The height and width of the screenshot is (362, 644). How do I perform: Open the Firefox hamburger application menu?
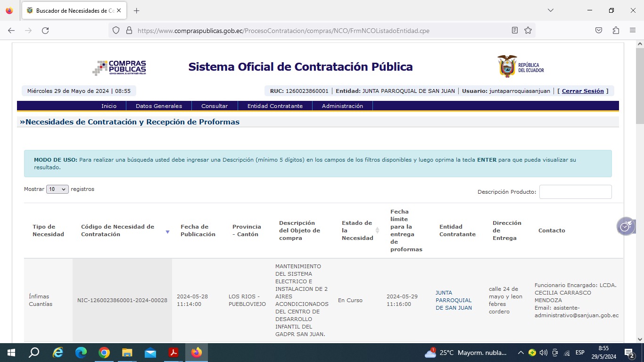633,31
